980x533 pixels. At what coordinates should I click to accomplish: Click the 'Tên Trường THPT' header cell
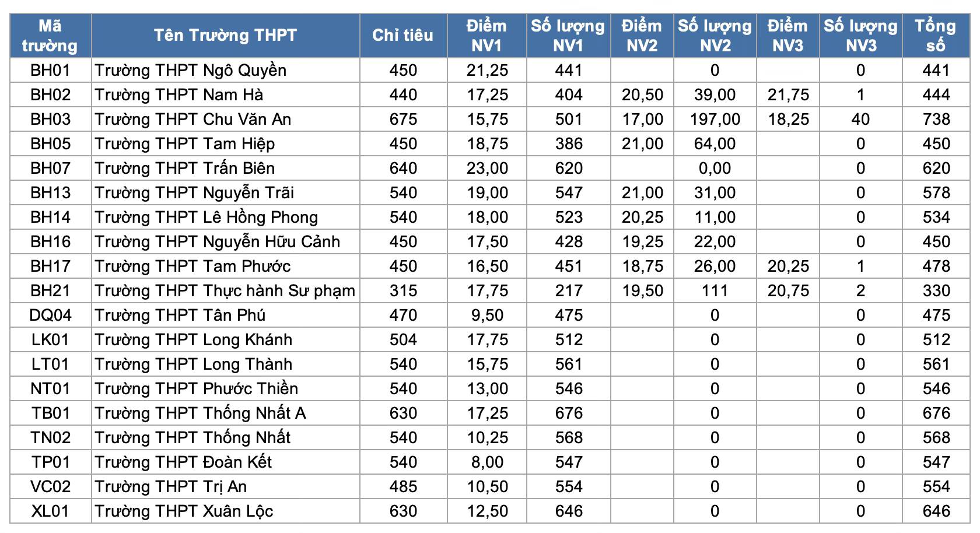click(x=225, y=36)
